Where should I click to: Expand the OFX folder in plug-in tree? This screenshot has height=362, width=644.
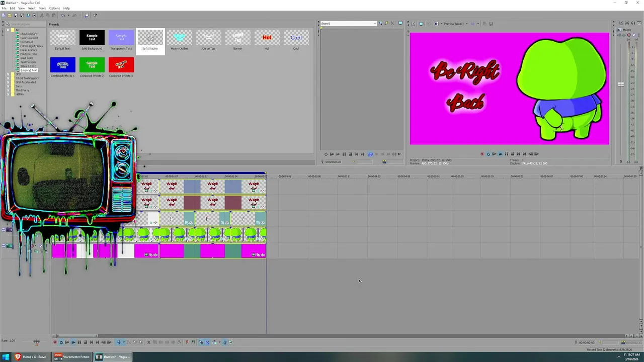coord(8,74)
